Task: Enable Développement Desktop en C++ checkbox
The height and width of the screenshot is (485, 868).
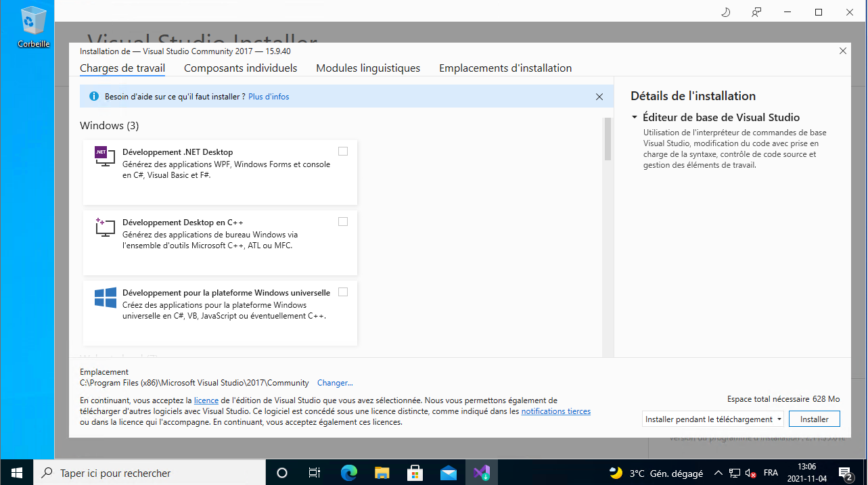Action: [343, 221]
